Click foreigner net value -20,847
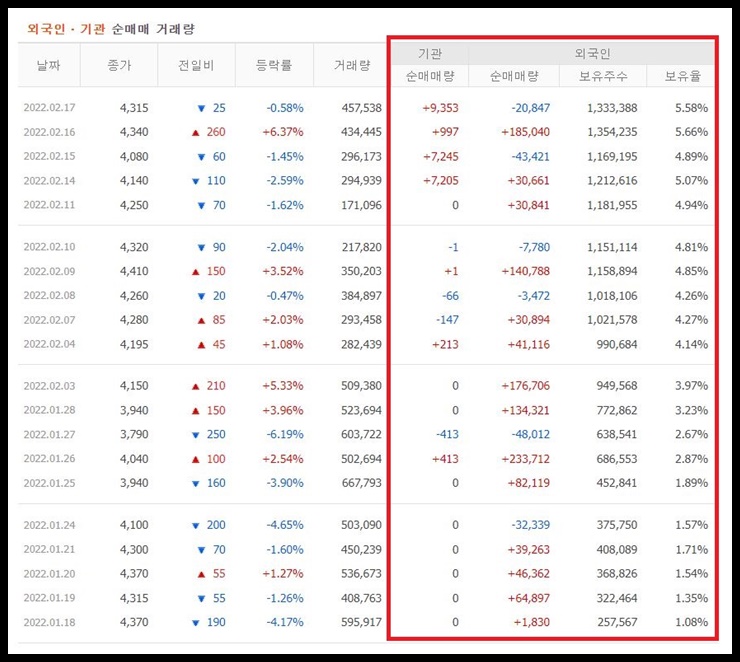 (530, 108)
